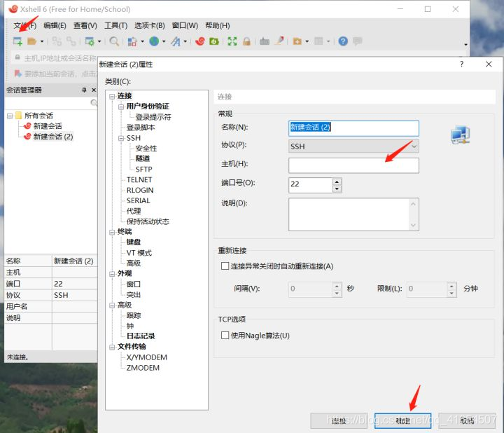
Task: Click the keyboard key mapping icon
Action: [264, 41]
